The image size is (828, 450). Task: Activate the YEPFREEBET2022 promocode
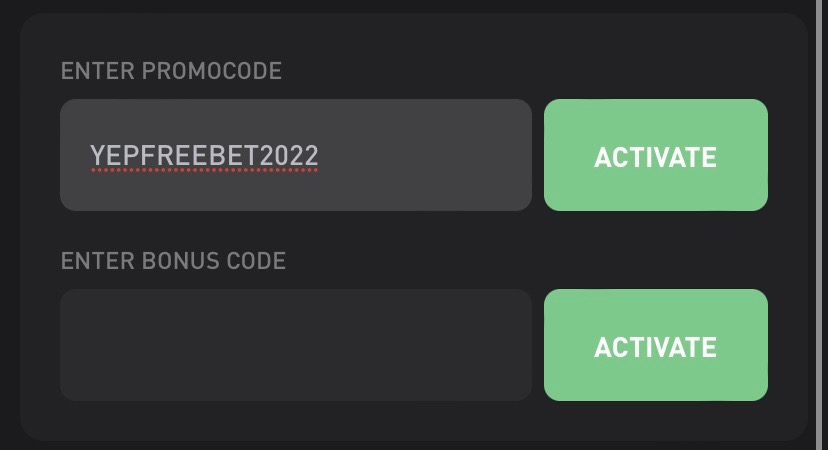(x=655, y=156)
